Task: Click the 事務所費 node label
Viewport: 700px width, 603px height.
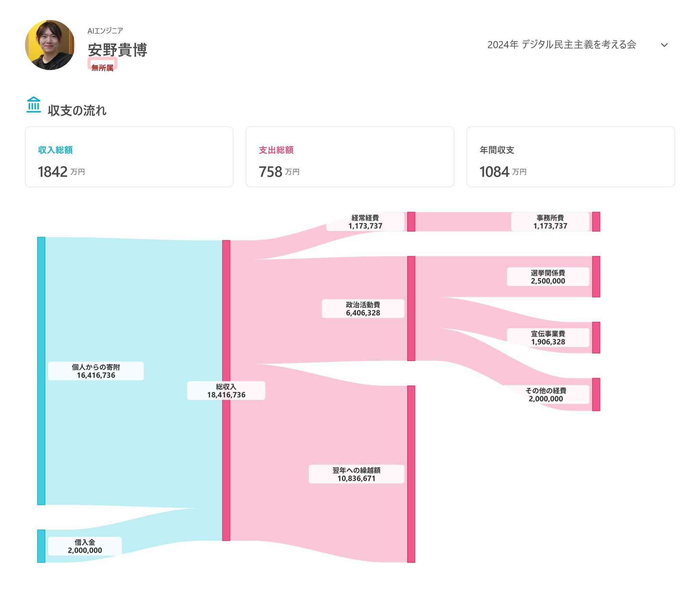Action: pos(550,222)
